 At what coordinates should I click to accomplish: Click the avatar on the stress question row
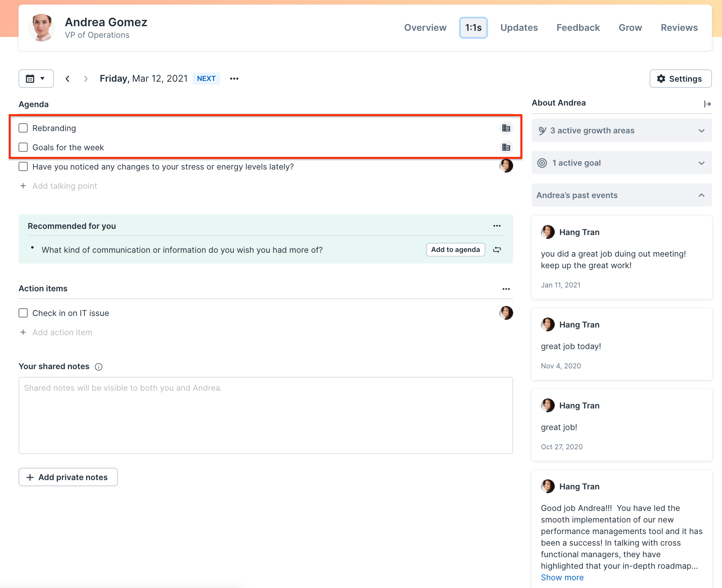(506, 166)
